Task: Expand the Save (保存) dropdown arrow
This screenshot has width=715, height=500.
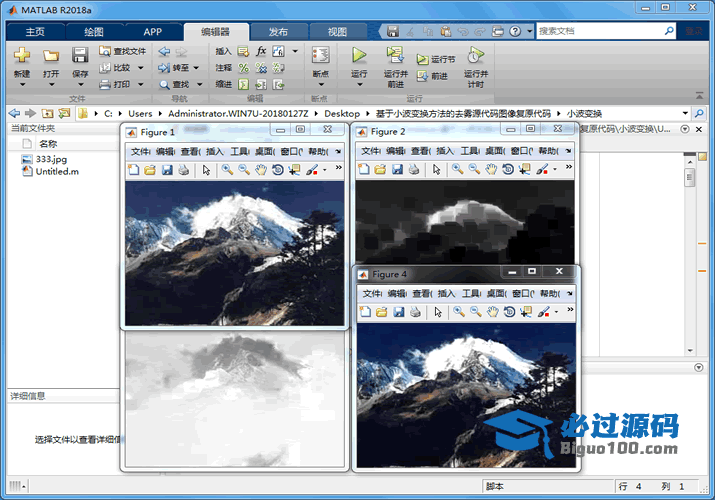Action: (80, 84)
